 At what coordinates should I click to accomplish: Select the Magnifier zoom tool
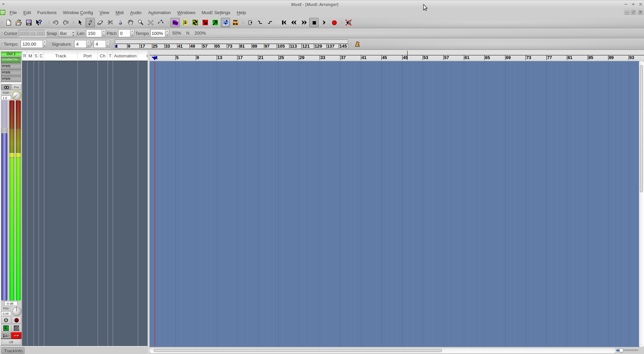141,22
